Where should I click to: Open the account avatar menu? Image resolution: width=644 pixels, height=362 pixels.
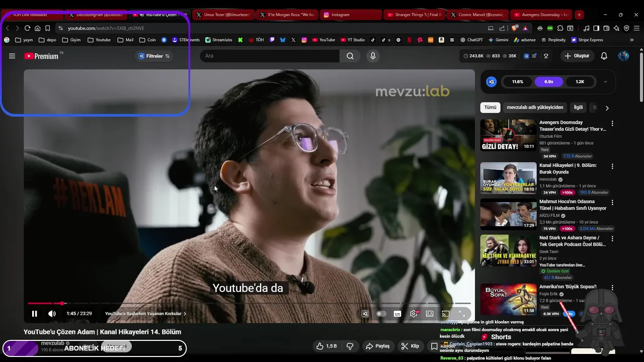click(x=623, y=56)
